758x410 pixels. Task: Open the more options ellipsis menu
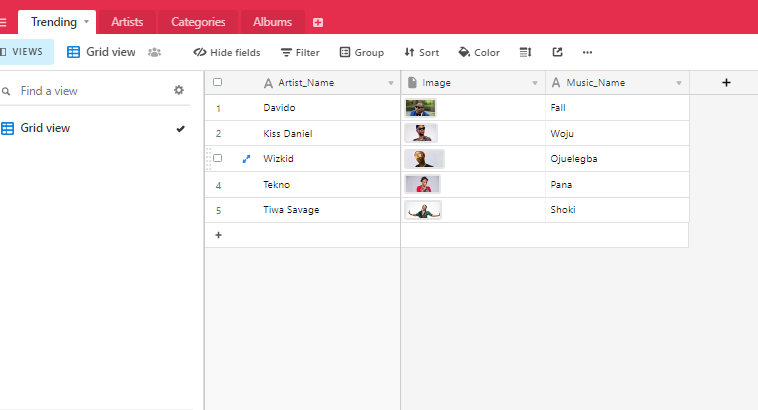click(587, 52)
